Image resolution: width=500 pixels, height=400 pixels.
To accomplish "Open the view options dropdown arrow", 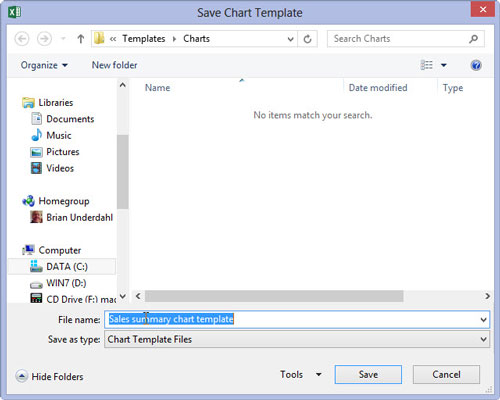I will [x=444, y=65].
